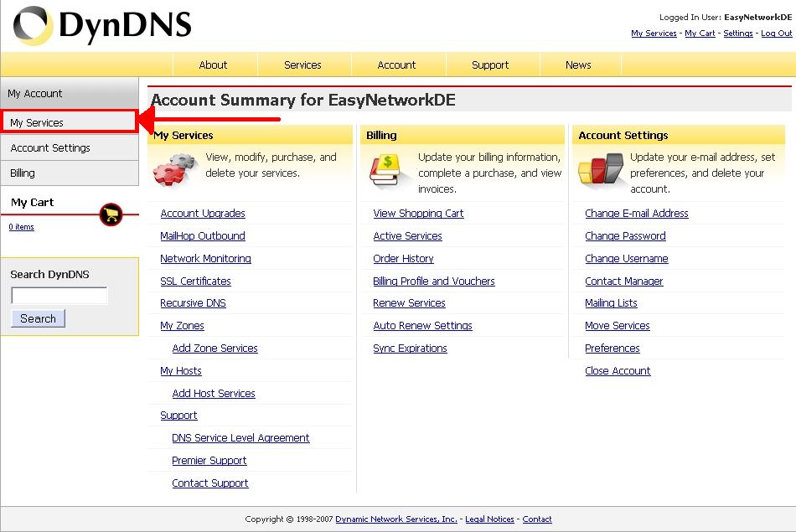Click Add Zone Services link

point(215,349)
